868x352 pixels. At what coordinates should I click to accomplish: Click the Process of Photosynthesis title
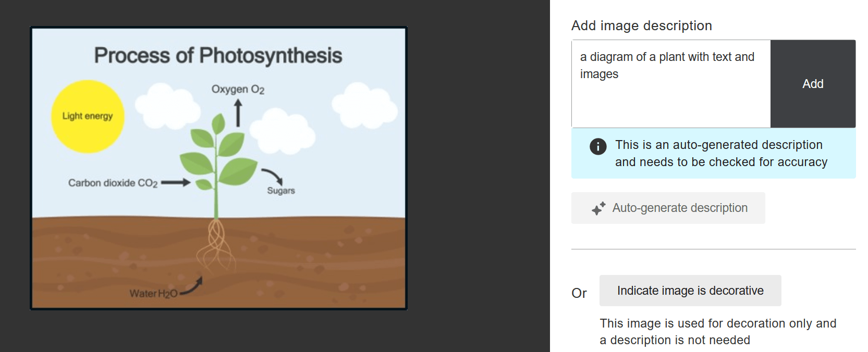click(x=218, y=55)
